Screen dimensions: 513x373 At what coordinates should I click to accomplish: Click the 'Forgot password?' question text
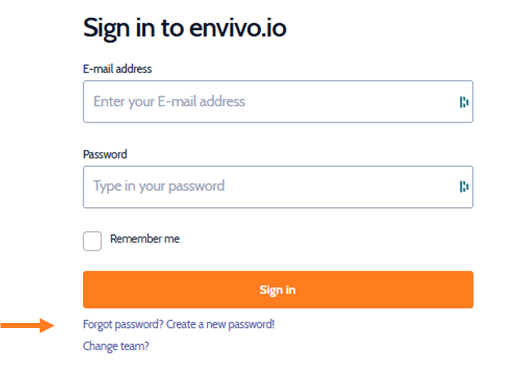pyautogui.click(x=123, y=325)
